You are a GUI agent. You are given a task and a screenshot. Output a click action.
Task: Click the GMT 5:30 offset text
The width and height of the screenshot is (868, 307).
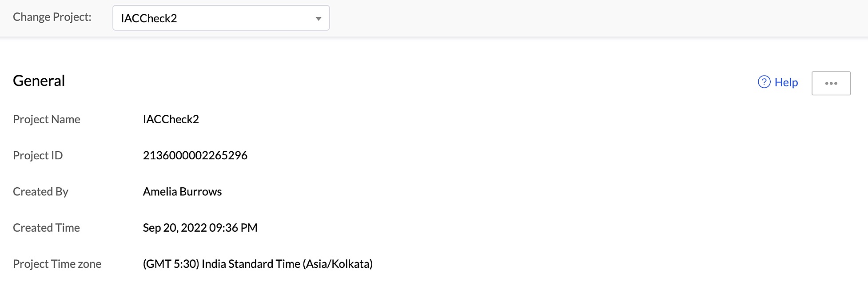click(x=171, y=264)
